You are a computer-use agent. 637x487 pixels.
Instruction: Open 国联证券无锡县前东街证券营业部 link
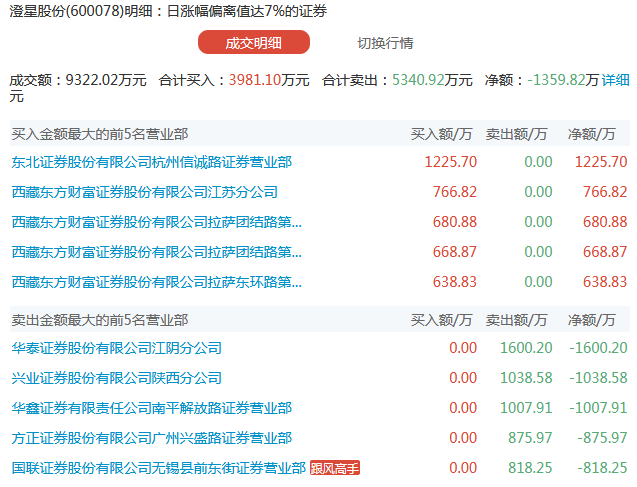point(157,467)
